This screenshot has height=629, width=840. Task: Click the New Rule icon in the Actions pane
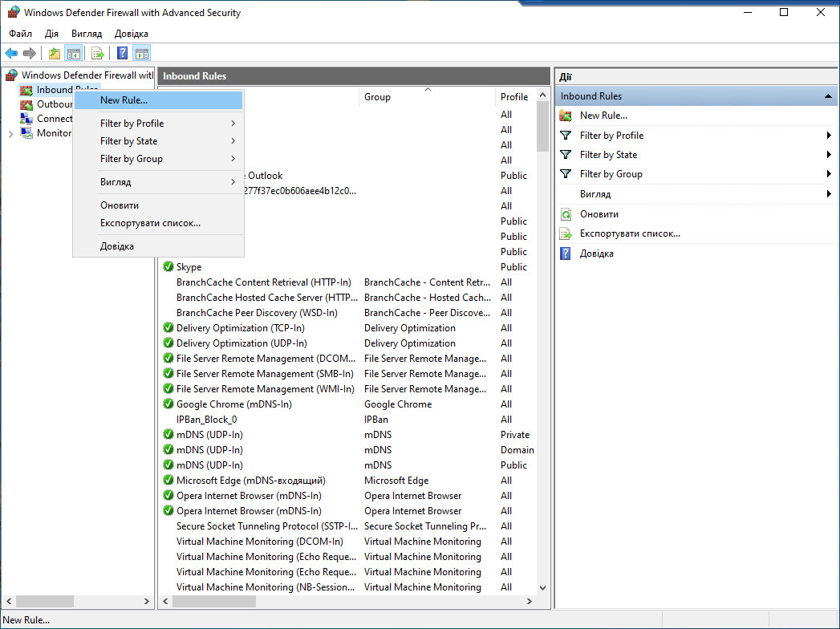pyautogui.click(x=566, y=116)
